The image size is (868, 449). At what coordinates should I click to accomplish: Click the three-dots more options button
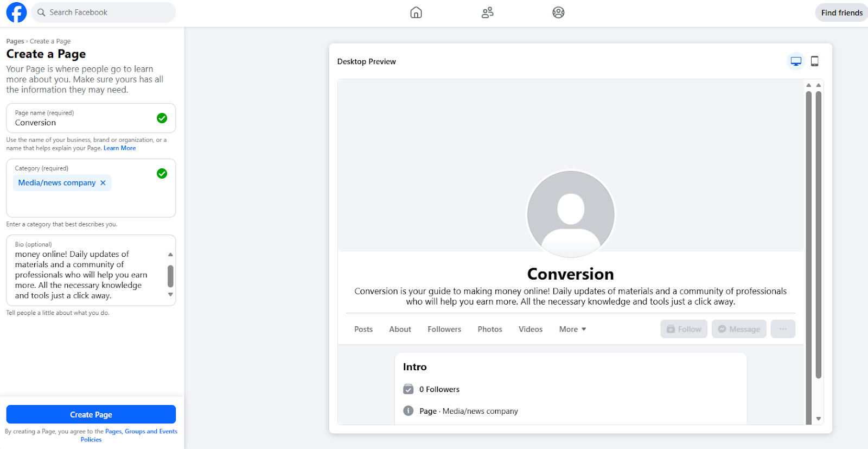click(783, 329)
